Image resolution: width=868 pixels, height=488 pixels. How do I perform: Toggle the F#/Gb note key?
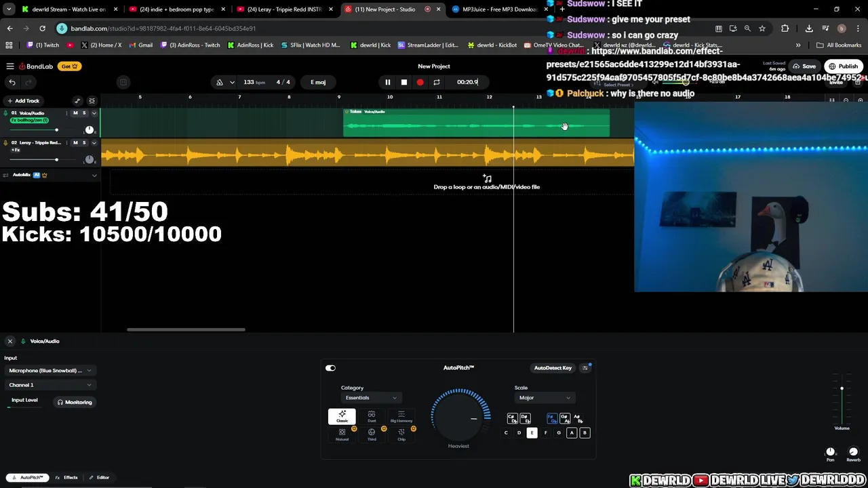552,419
